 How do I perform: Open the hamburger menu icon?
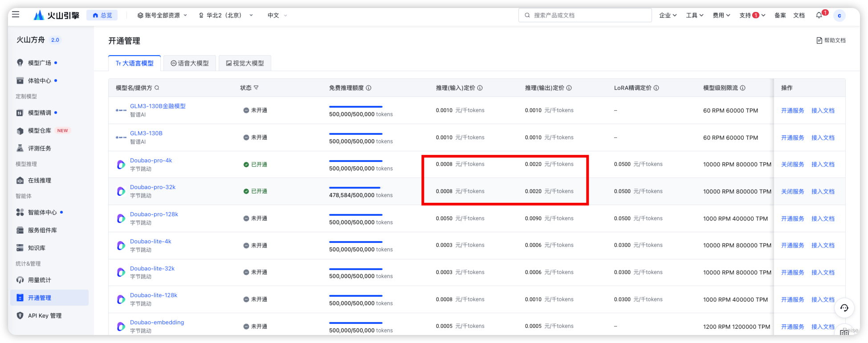[16, 15]
